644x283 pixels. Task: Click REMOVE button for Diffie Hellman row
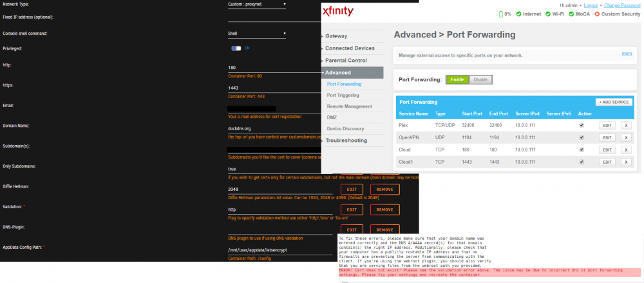(x=385, y=190)
